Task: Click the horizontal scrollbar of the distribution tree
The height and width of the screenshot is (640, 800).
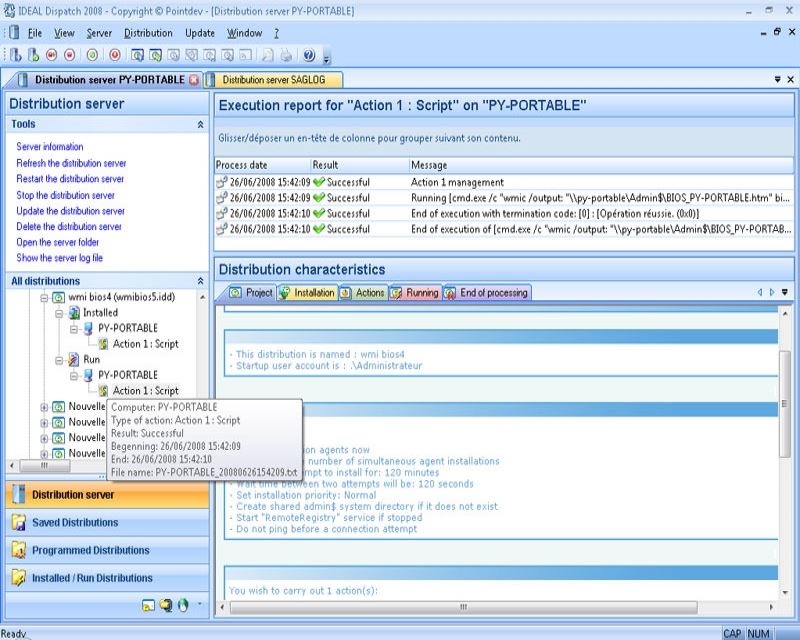Action: tap(60, 466)
